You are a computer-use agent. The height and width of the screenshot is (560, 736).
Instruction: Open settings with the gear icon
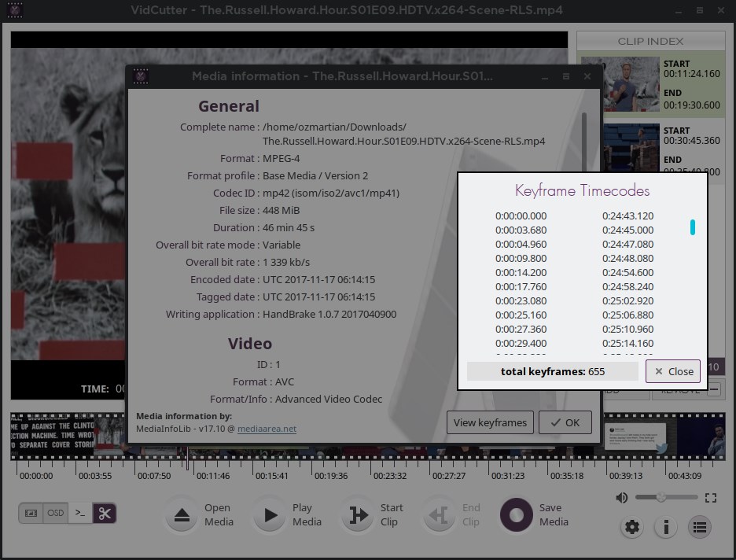[633, 527]
